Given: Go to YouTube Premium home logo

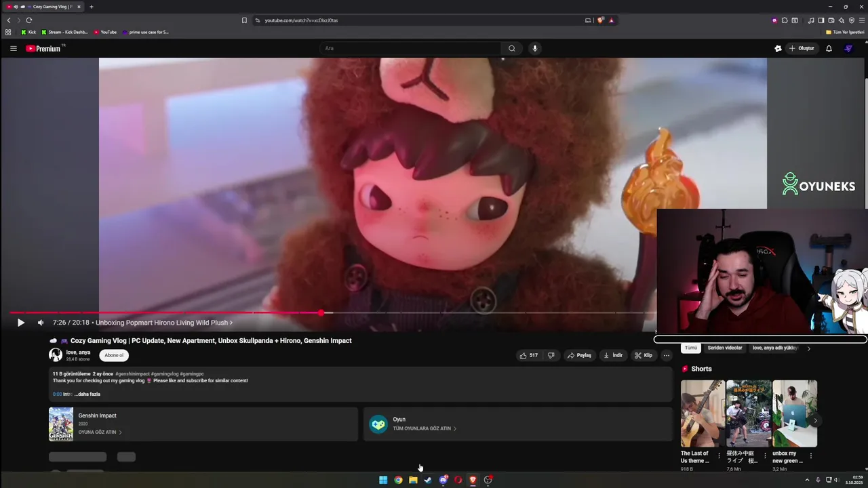Looking at the screenshot, I should click(43, 48).
